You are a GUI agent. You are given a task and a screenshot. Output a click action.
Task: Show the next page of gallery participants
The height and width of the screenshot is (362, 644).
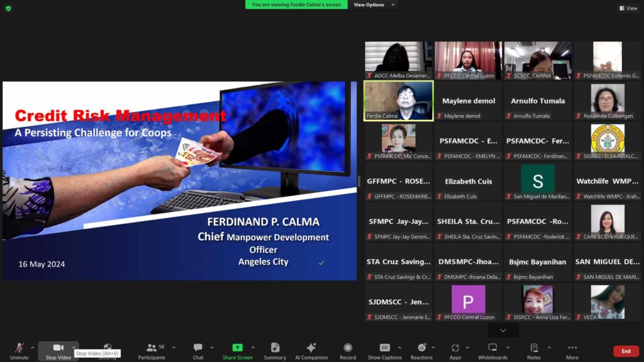tap(502, 331)
